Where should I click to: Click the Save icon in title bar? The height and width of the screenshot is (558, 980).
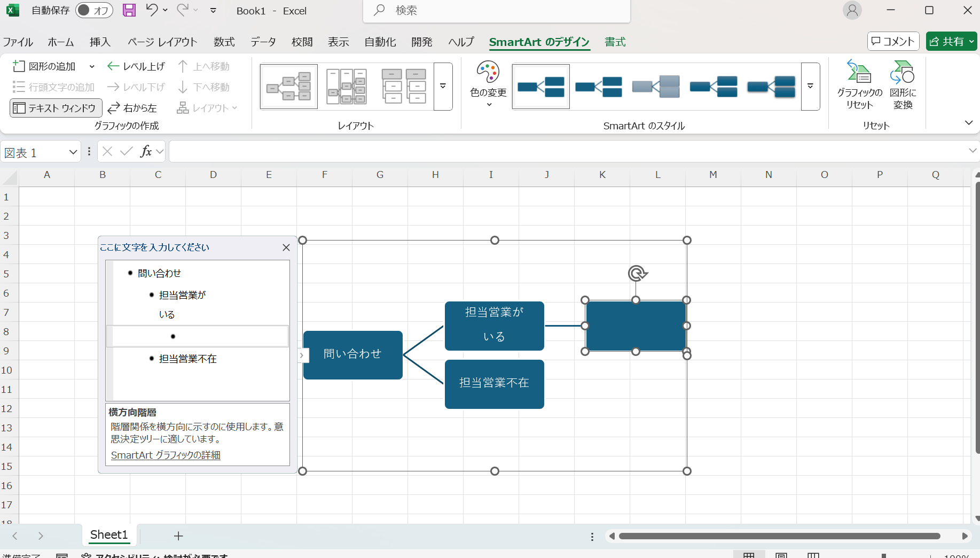coord(129,10)
